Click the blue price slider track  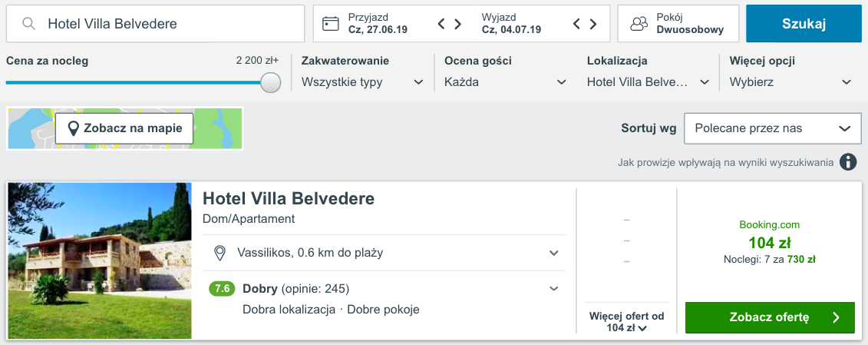coord(134,83)
